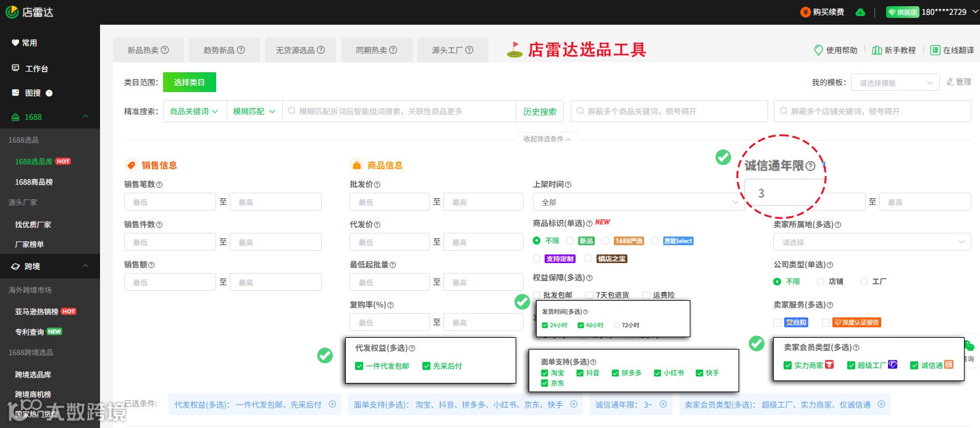The height and width of the screenshot is (428, 980).
Task: Uncheck the 抖音 waybill support checkbox
Action: 580,373
